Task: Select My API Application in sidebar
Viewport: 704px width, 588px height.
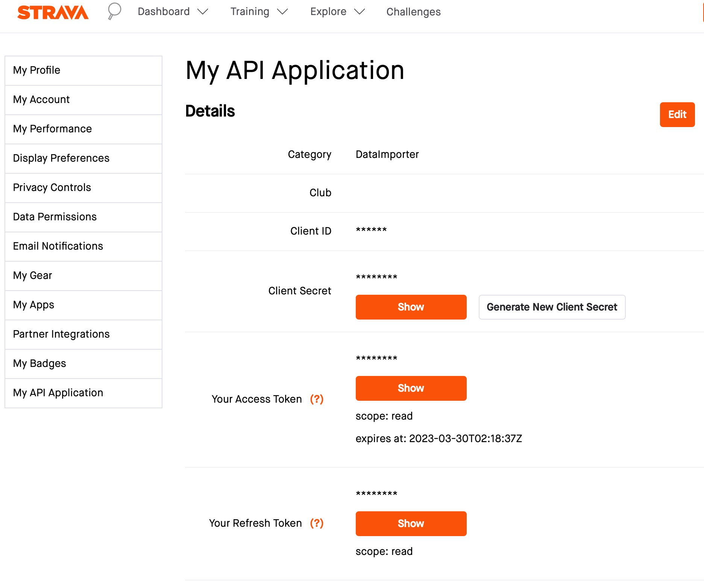Action: click(x=83, y=393)
